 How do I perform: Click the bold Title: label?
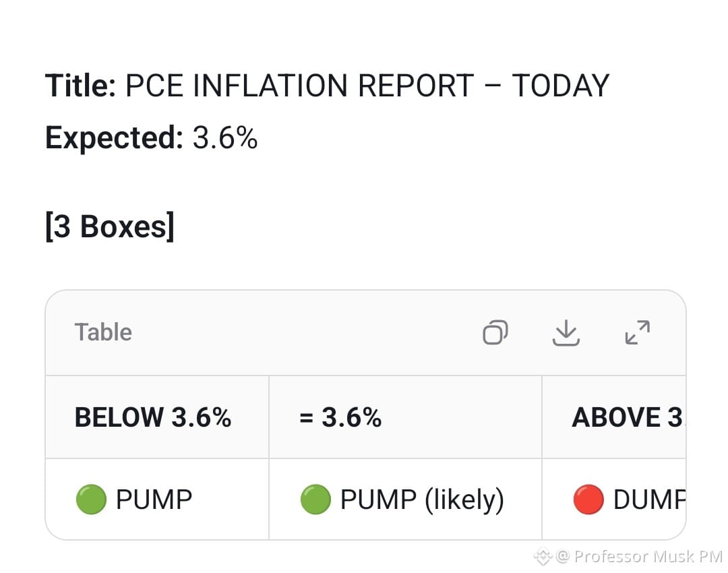pos(81,86)
